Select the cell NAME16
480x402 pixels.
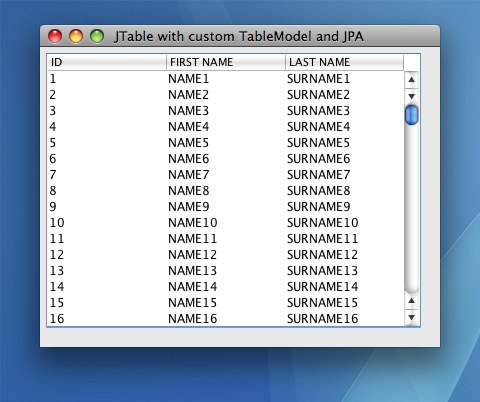pyautogui.click(x=226, y=319)
